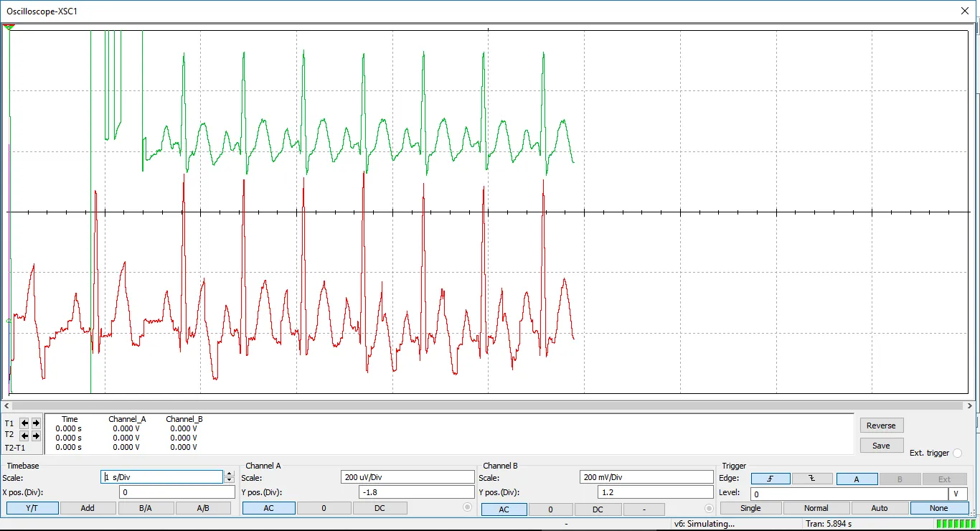
Task: Click the Channel A terminal indicator circle
Action: 468,507
